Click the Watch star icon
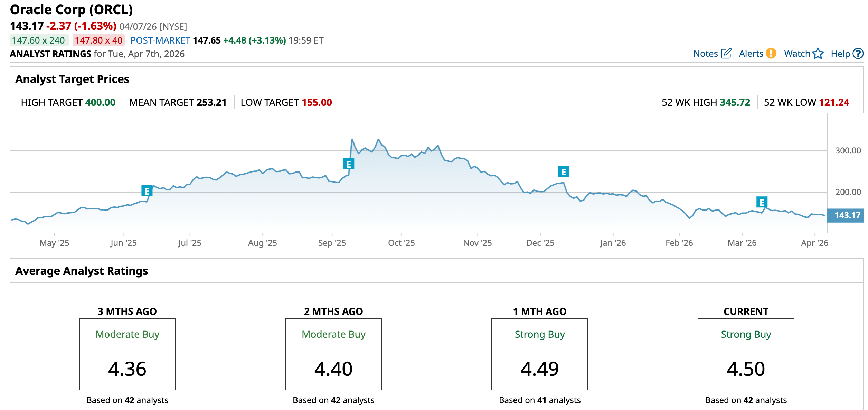The height and width of the screenshot is (410, 868). (818, 54)
